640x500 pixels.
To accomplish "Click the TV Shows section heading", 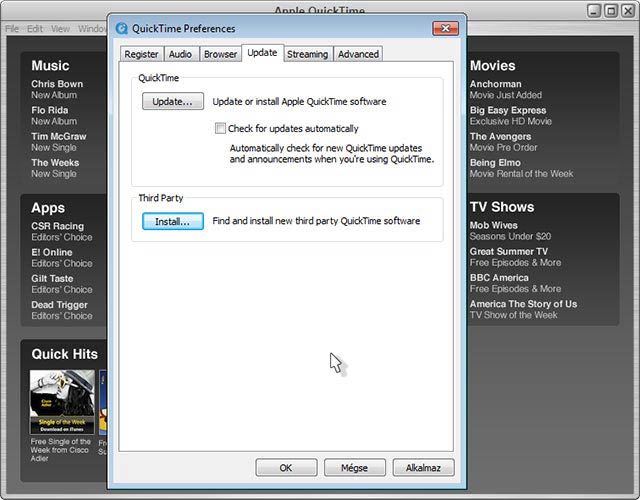I will click(502, 207).
